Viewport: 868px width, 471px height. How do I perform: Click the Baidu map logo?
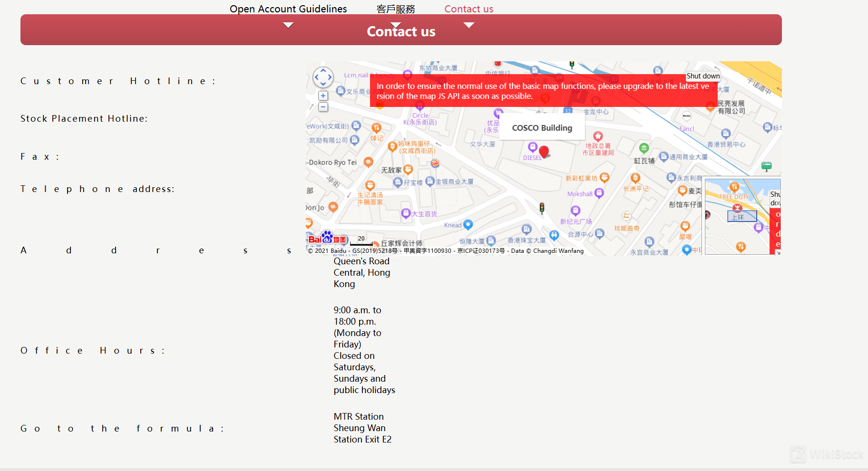point(327,238)
